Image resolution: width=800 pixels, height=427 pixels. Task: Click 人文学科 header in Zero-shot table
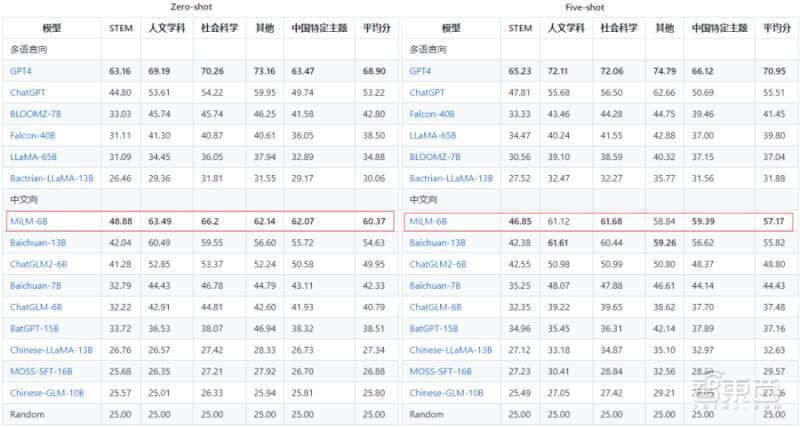pos(167,28)
